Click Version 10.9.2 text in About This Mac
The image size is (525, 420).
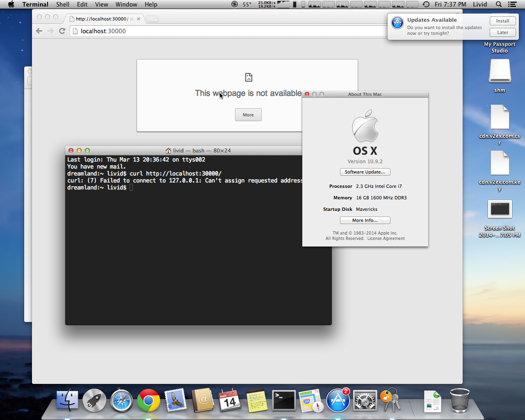click(x=365, y=161)
